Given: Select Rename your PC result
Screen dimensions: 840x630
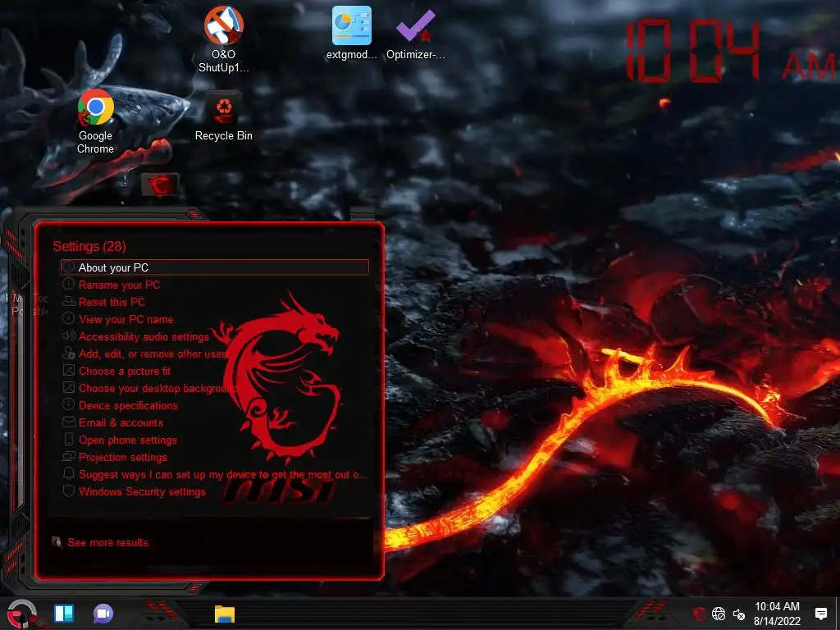Looking at the screenshot, I should [215, 285].
